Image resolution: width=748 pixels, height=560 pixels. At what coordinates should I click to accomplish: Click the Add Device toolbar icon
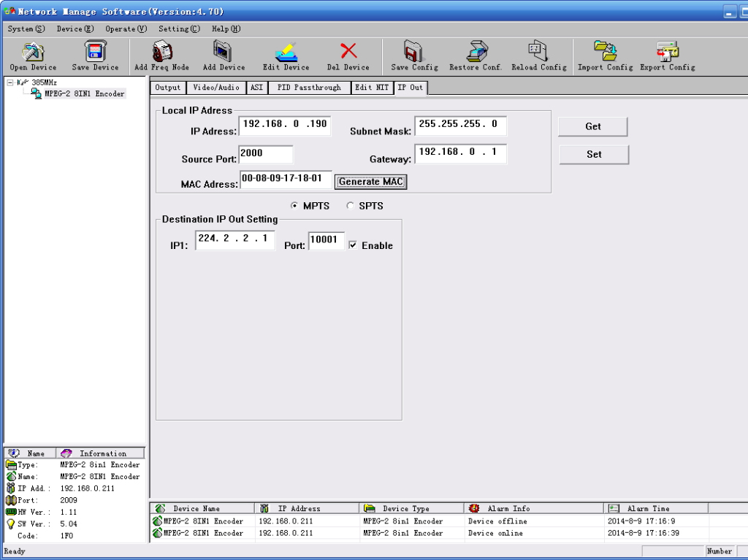coord(223,51)
